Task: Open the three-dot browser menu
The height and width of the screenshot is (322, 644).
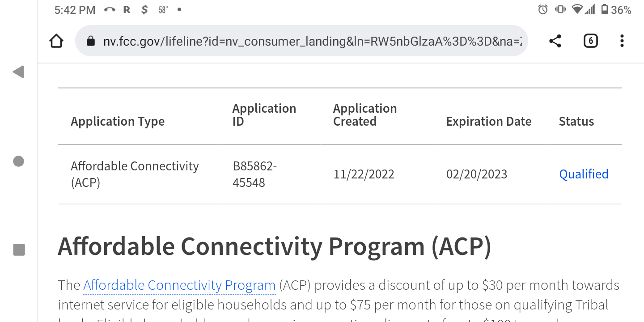Action: pyautogui.click(x=622, y=41)
